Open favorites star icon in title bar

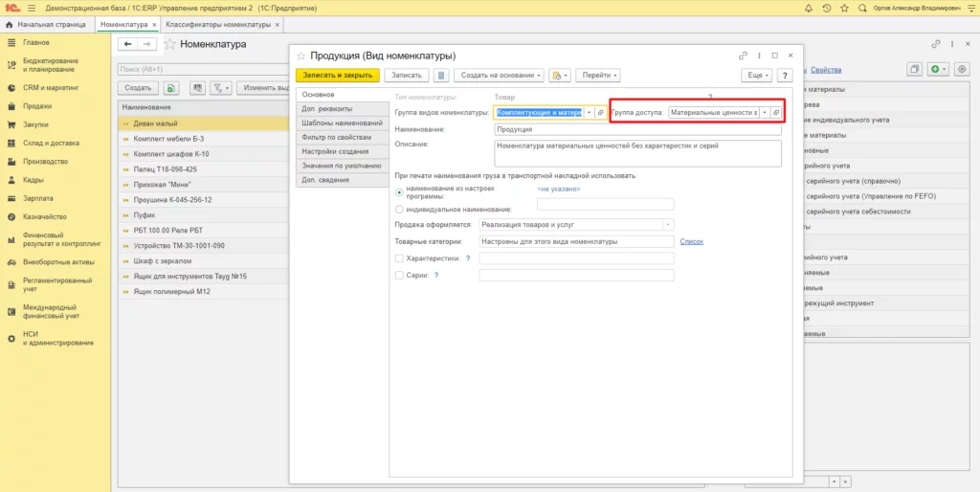click(844, 8)
